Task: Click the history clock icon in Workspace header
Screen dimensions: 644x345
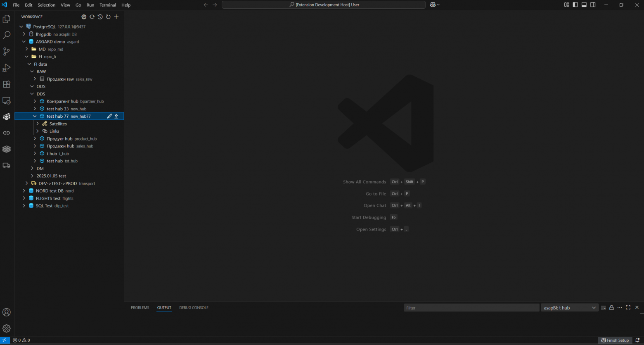Action: 100,17
